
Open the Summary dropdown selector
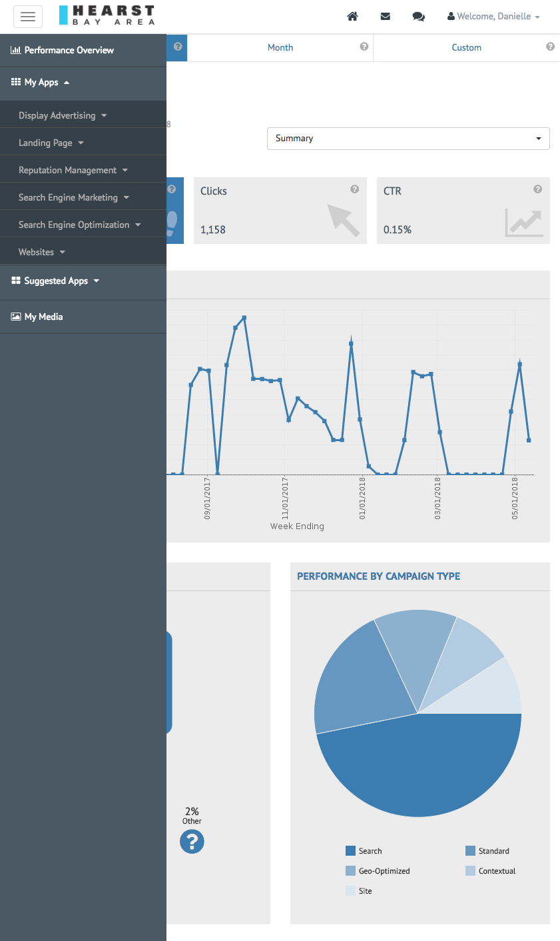coord(408,139)
